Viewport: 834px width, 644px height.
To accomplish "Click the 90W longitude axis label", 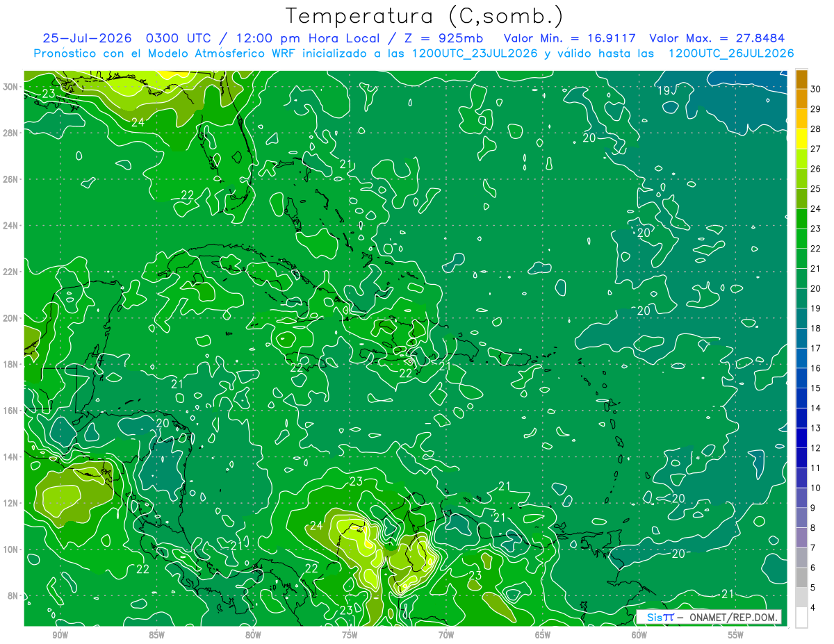I will click(60, 635).
